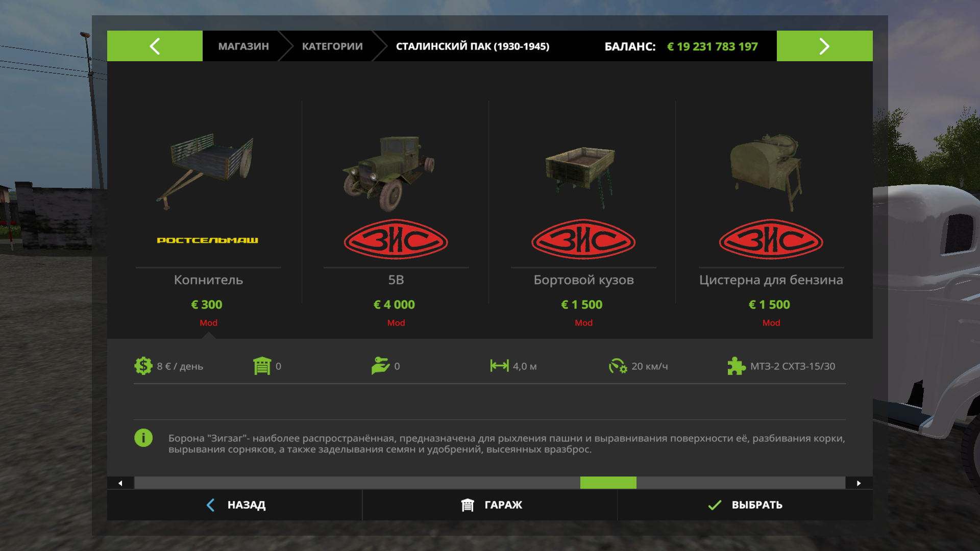The width and height of the screenshot is (980, 551).
Task: Click the scrollbar's left arrow
Action: [x=120, y=483]
